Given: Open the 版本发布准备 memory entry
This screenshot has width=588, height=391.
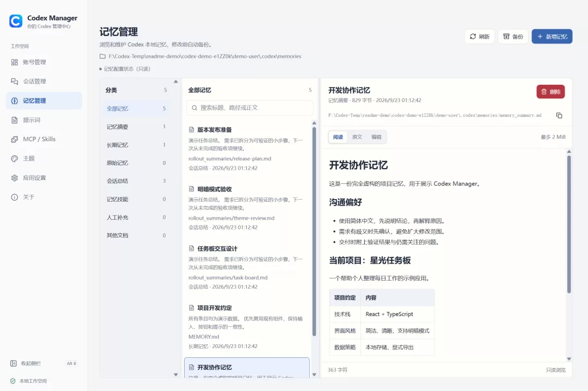Looking at the screenshot, I should tap(247, 148).
